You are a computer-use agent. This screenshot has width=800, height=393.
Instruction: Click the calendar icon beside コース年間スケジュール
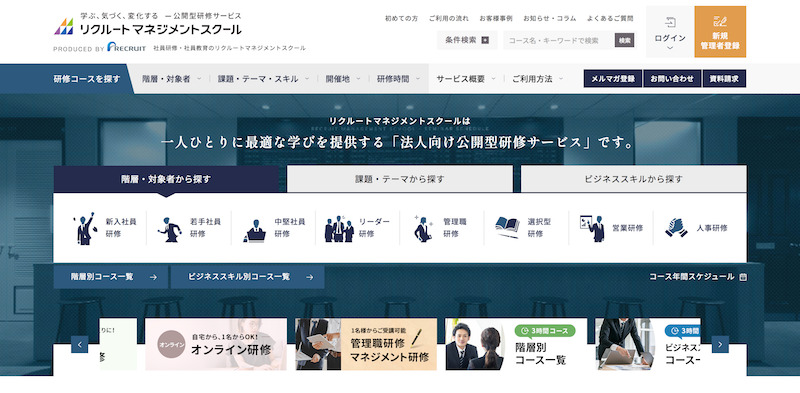(743, 277)
